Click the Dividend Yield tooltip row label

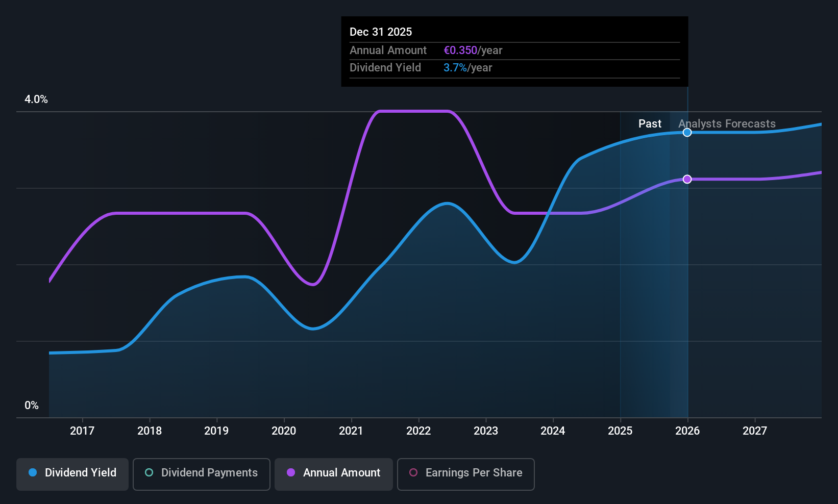click(385, 68)
